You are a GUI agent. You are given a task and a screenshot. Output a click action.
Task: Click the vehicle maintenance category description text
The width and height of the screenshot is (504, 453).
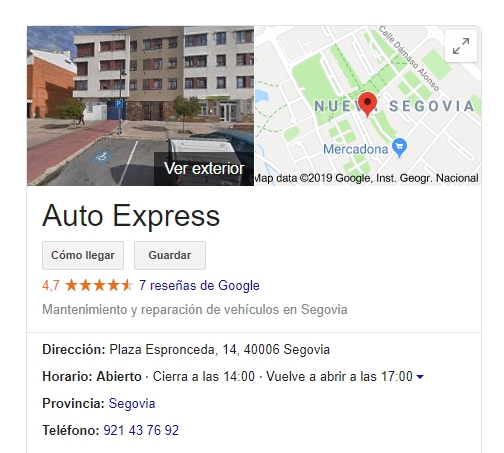pos(195,310)
